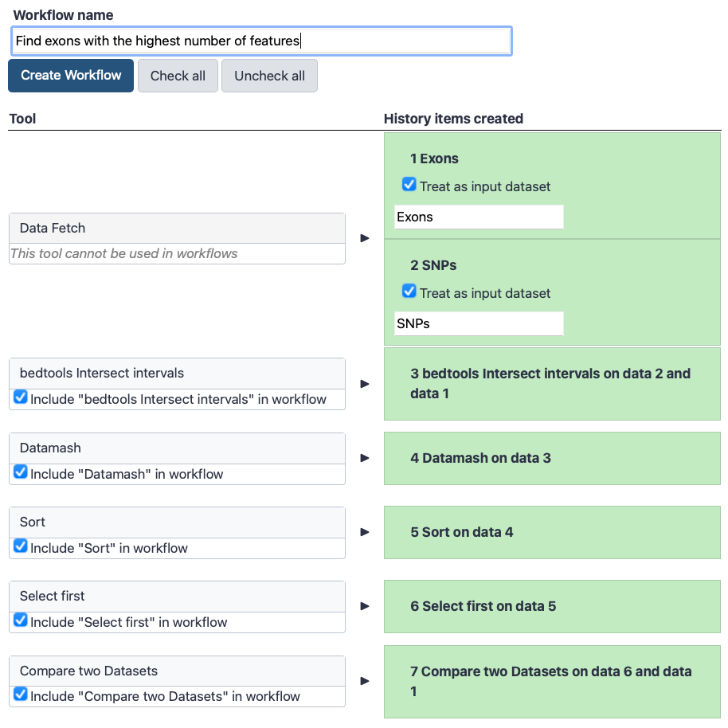Viewport: 728px width, 728px height.
Task: Click the arrow beside Compare two Datasets
Action: click(x=365, y=681)
